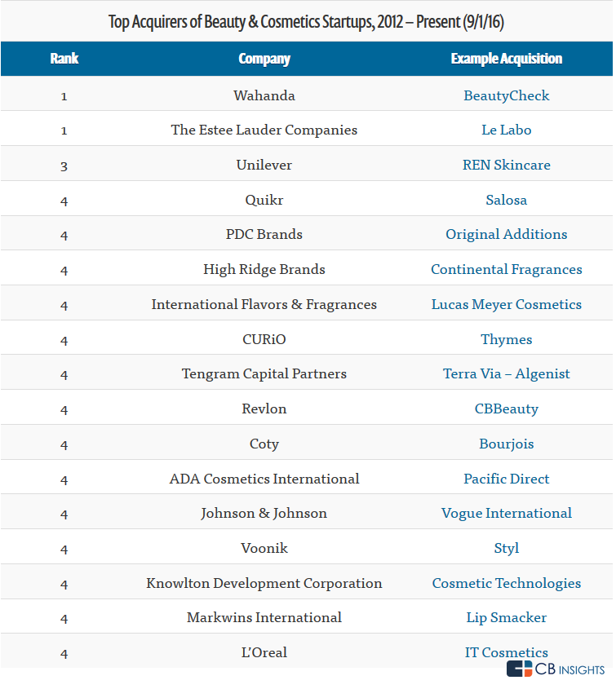Open the REN Skincare link
The height and width of the screenshot is (689, 616).
click(506, 165)
